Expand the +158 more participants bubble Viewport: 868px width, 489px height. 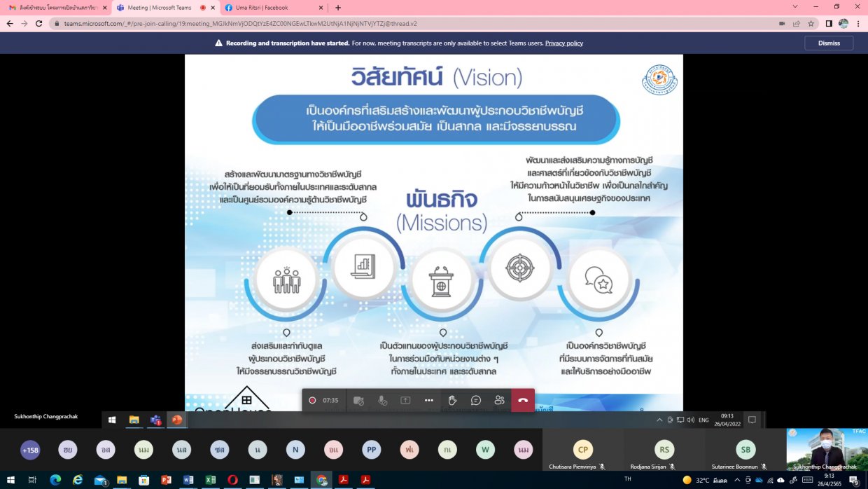point(30,450)
